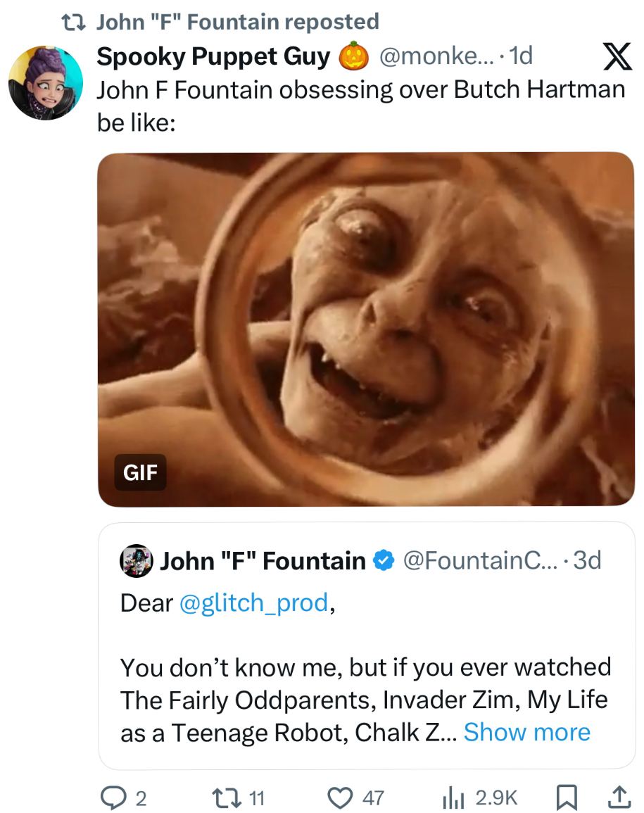644x813 pixels.
Task: Bookmark this post
Action: (x=565, y=797)
